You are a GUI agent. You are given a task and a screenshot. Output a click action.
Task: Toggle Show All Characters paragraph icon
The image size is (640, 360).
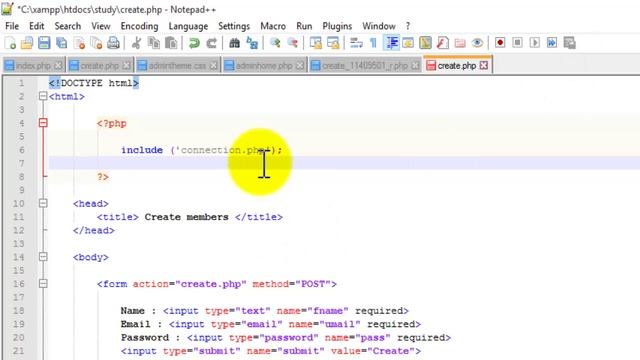click(x=373, y=43)
